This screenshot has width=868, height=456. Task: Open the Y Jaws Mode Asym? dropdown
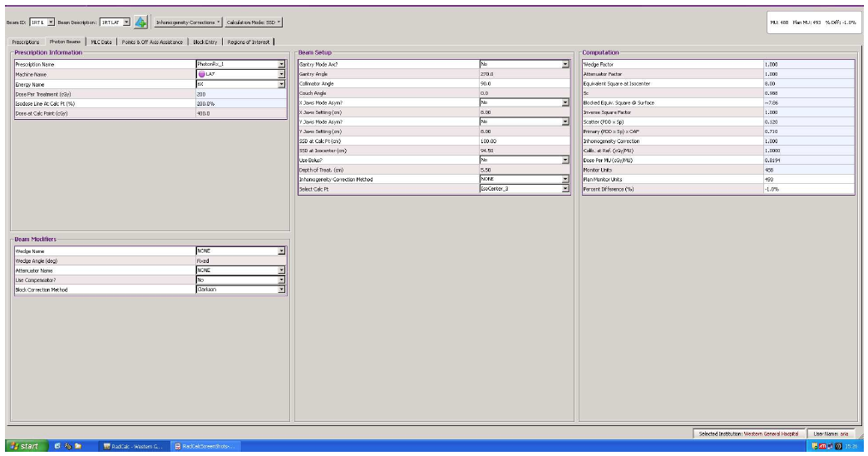click(x=565, y=121)
